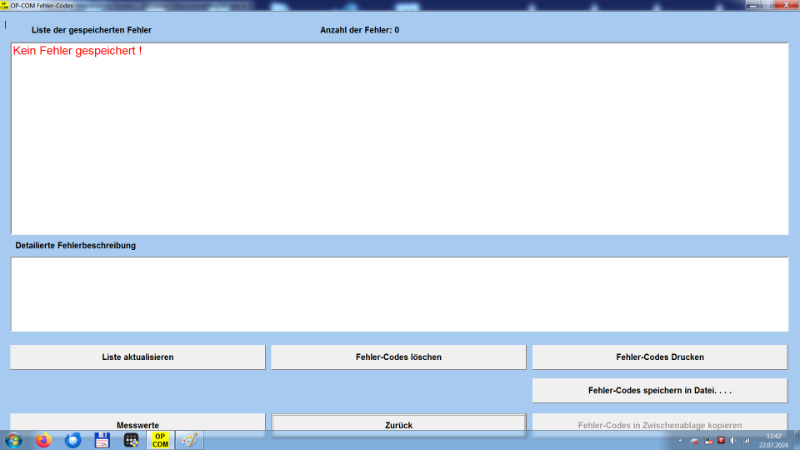
Task: Show hidden system tray icons arrow
Action: coord(680,440)
